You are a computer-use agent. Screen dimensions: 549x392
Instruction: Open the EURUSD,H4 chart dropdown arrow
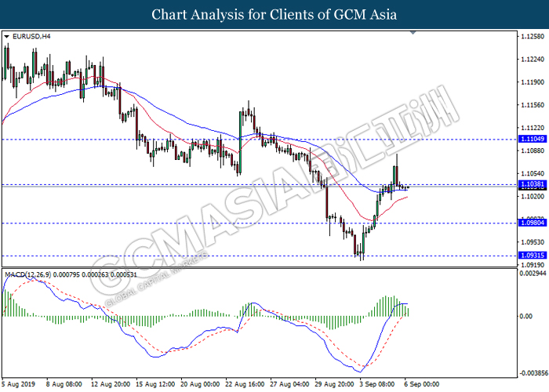[x=6, y=36]
